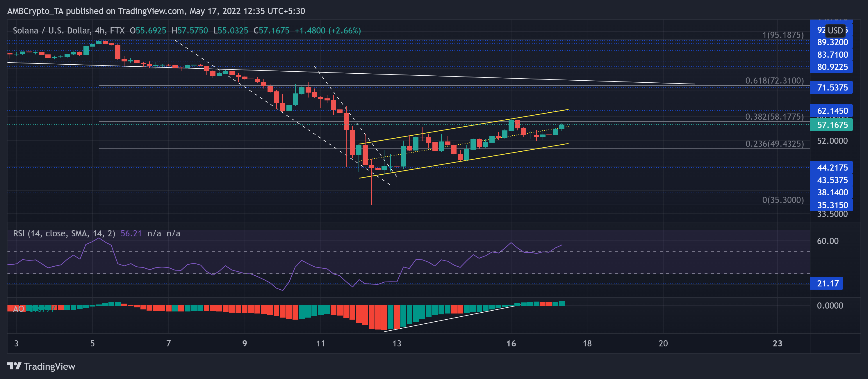This screenshot has height=379, width=868.
Task: Click the 0.618(72.3100) Fibonacci label
Action: click(x=774, y=81)
